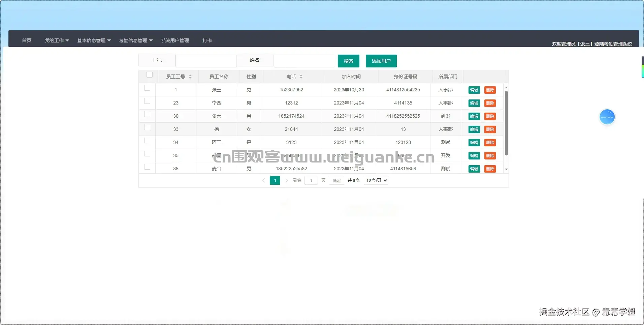Confirm page jump with 确定 button

point(336,180)
